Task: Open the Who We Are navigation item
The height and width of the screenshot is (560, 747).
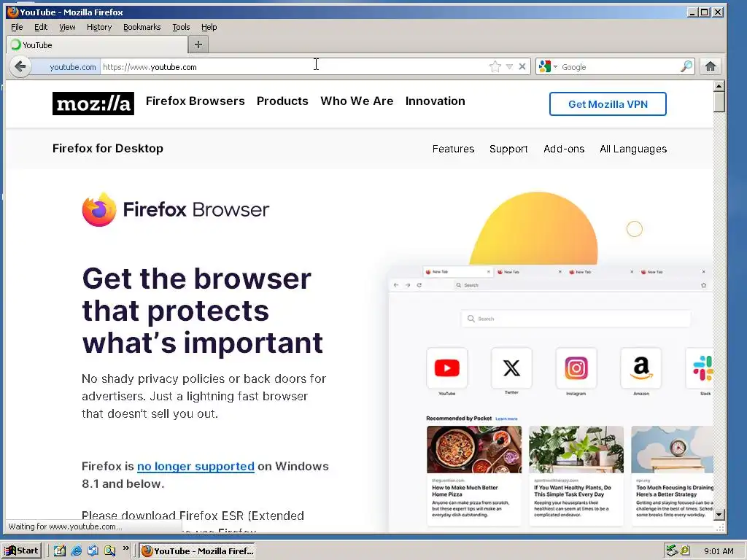Action: tap(357, 101)
